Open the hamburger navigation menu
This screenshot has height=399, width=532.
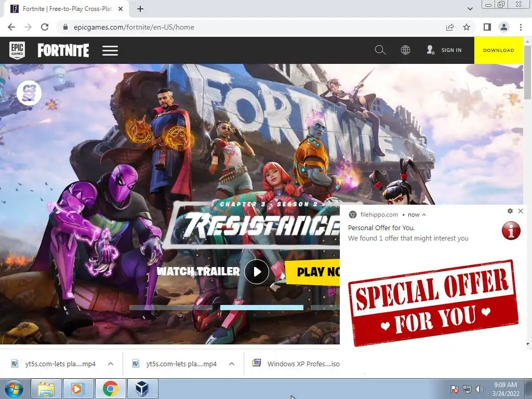[x=110, y=50]
